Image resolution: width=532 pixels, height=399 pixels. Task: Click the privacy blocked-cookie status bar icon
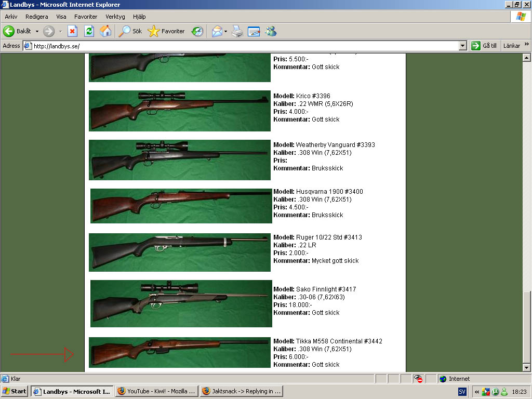[419, 379]
